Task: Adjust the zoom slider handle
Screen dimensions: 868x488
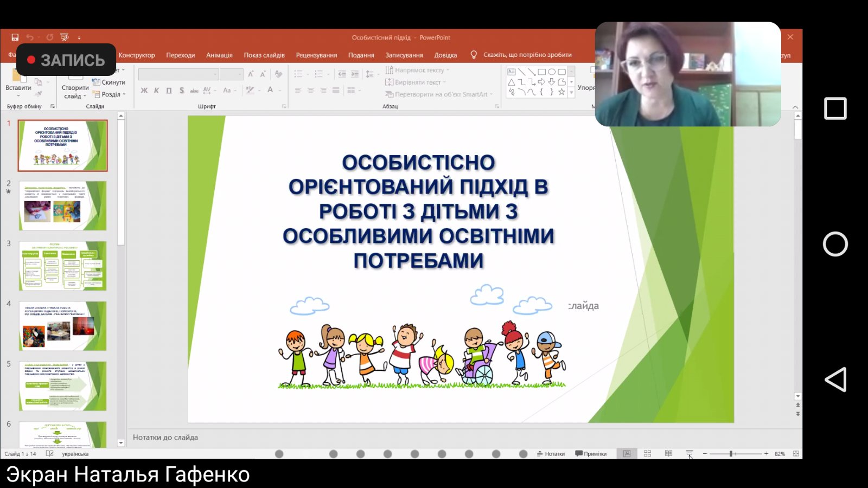Action: [731, 453]
